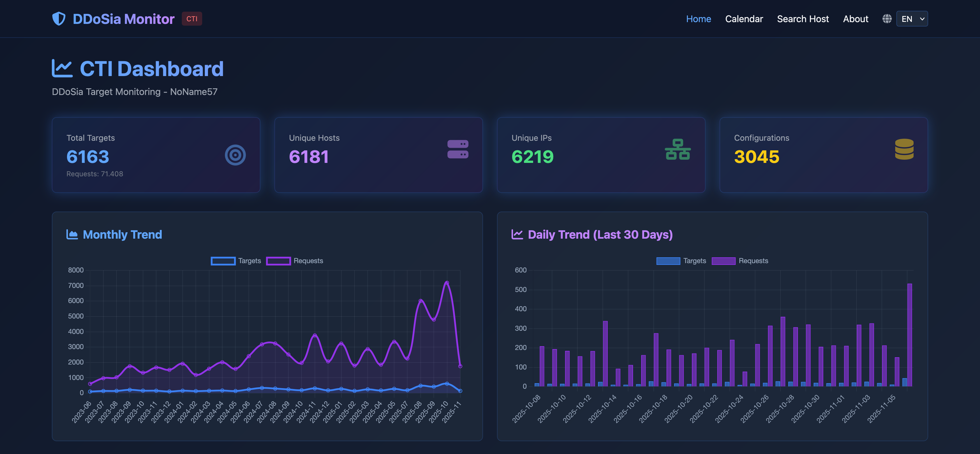Open the About page link
Screen dimensions: 980x454
click(855, 19)
